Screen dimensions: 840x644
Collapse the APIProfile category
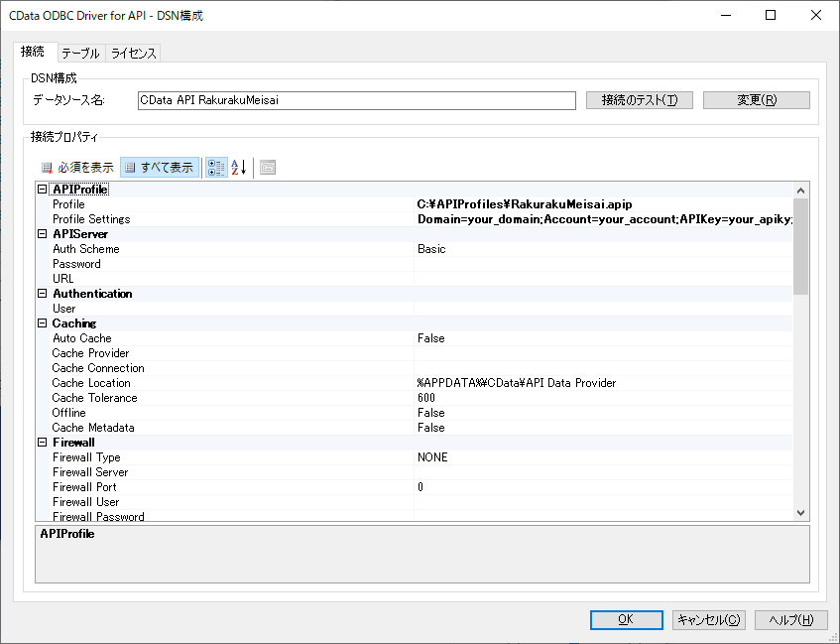point(43,190)
